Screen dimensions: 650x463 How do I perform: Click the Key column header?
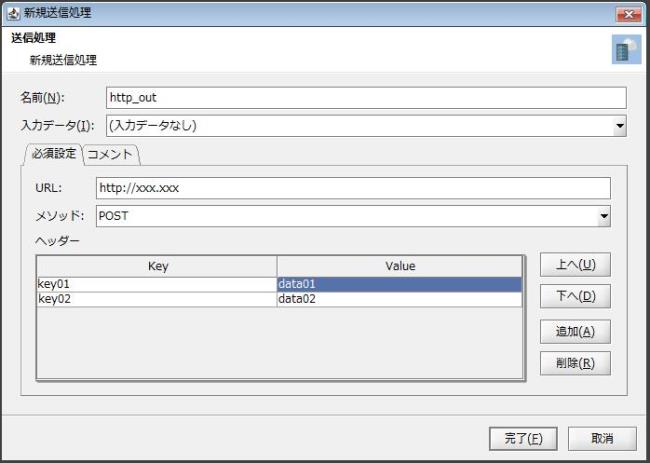157,266
